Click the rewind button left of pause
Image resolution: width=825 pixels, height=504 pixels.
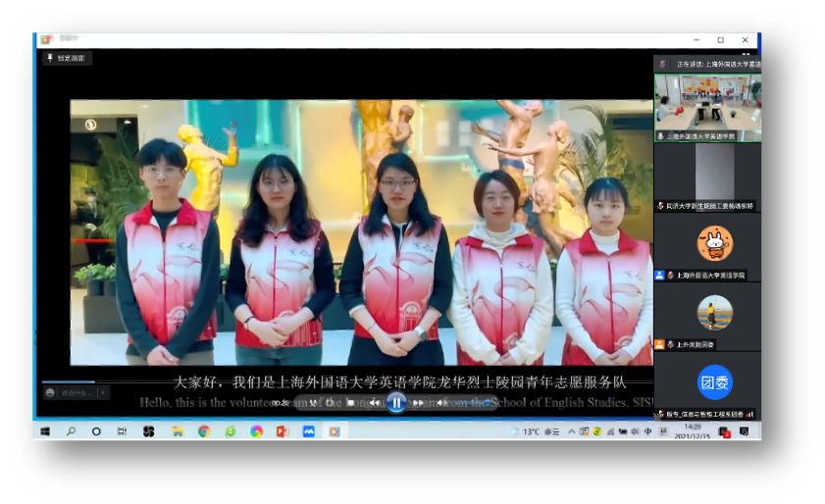click(374, 403)
